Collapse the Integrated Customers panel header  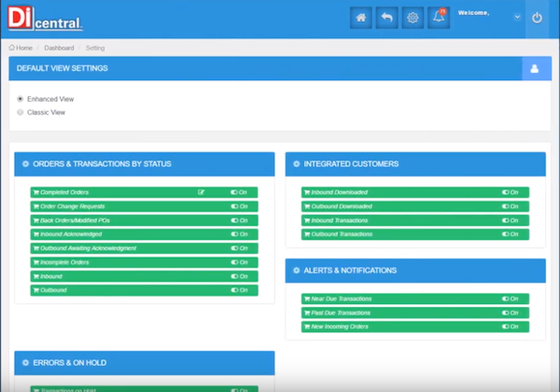[414, 164]
